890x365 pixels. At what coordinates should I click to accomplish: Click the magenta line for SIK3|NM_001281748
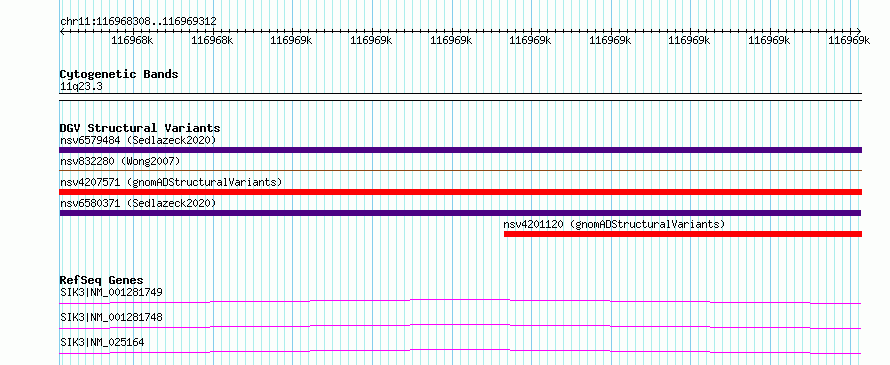[460, 326]
